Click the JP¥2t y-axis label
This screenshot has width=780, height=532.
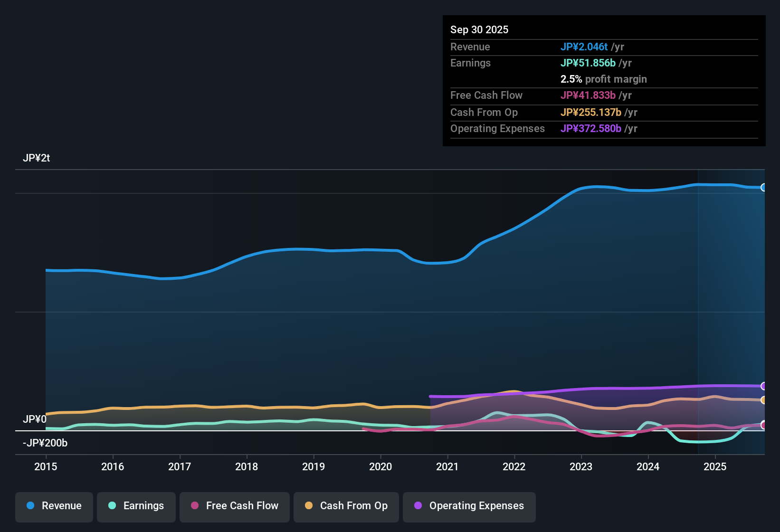point(37,158)
